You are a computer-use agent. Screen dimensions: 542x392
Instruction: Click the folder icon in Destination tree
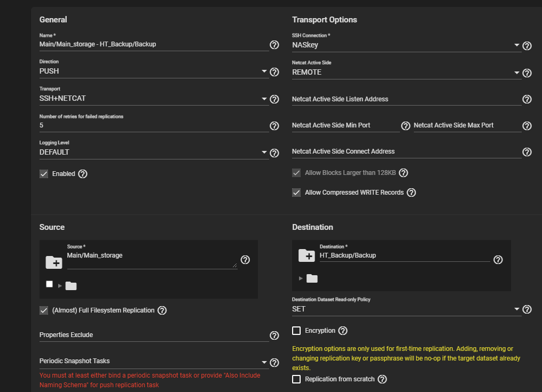312,278
